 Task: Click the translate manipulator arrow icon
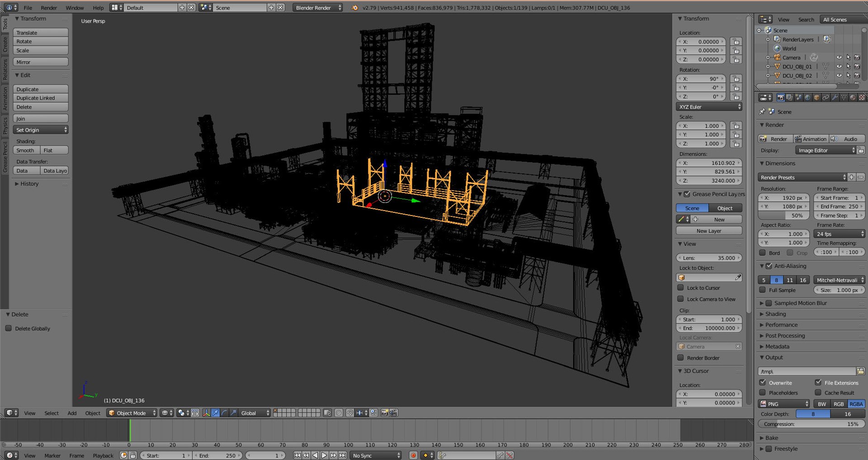215,413
